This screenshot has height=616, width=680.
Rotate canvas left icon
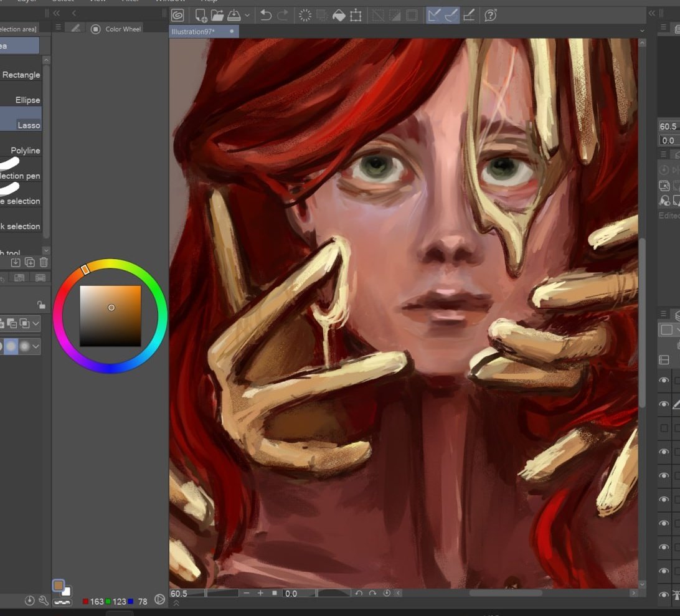tap(359, 593)
